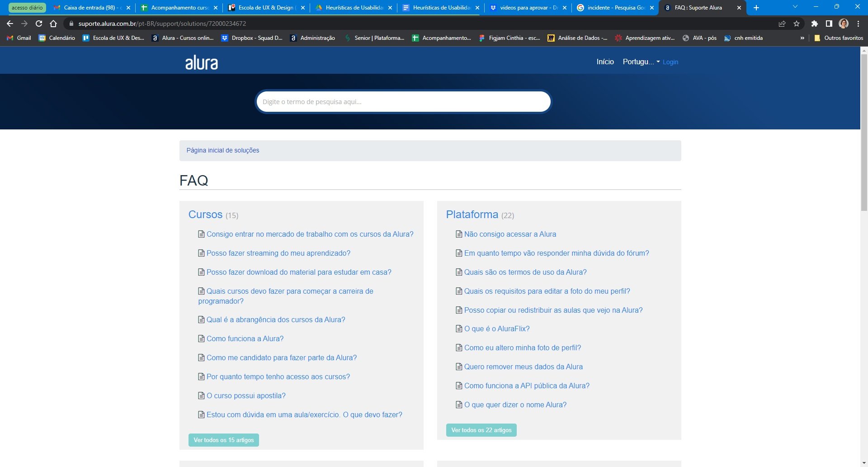Open 'Como funciona a Alura?' article
The width and height of the screenshot is (868, 467).
tap(245, 338)
